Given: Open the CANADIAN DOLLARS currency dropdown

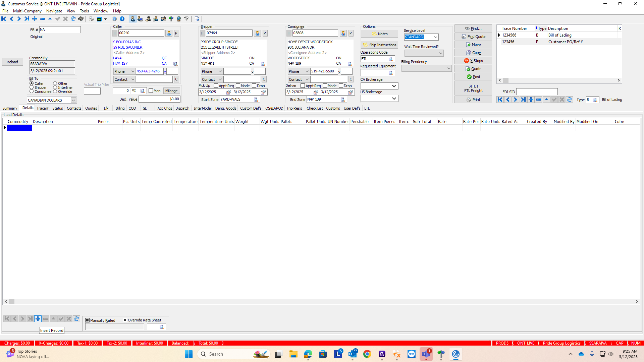Looking at the screenshot, I should point(73,100).
